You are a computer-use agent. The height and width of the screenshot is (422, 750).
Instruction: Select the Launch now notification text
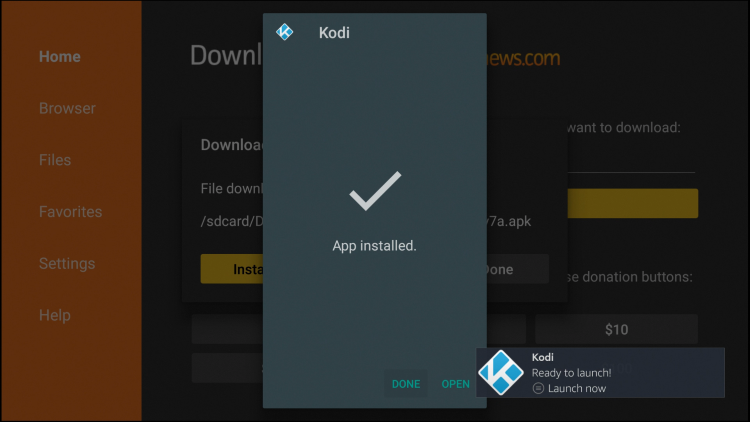coord(577,388)
